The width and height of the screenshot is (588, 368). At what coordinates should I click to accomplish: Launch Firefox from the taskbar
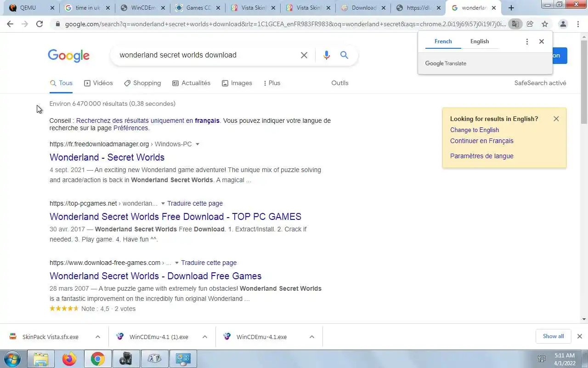(69, 359)
